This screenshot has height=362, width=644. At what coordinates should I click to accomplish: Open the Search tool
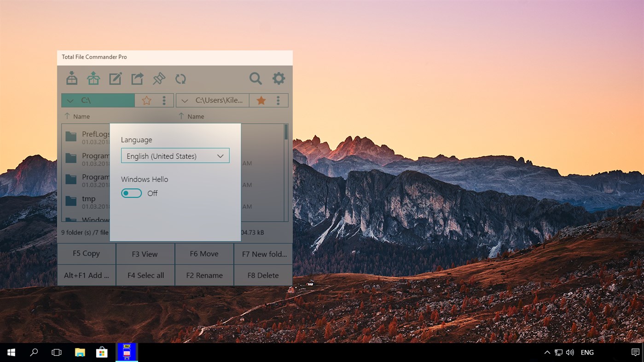pyautogui.click(x=255, y=78)
